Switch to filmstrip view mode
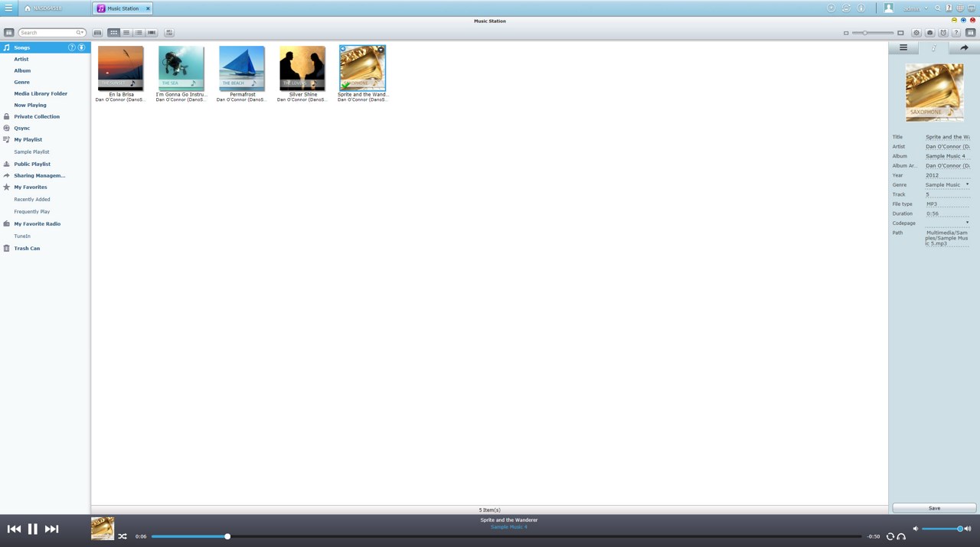The image size is (980, 547). (152, 33)
